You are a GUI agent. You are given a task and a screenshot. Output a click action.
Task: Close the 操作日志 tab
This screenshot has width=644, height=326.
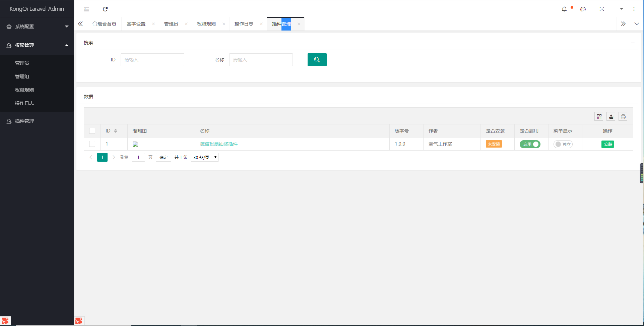261,24
